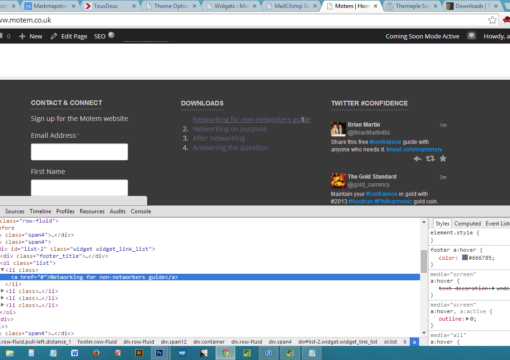The width and height of the screenshot is (510, 360).
Task: Switch to the Markmapston browser tab
Action: pos(50,6)
